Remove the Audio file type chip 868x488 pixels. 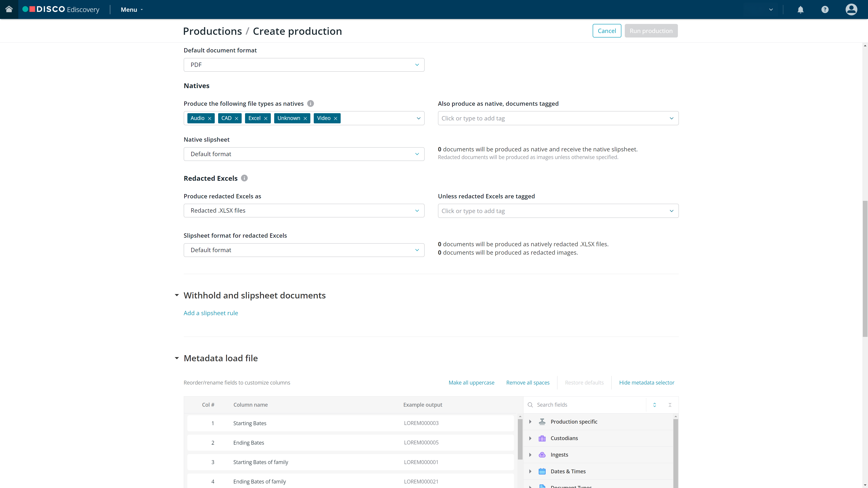click(210, 118)
